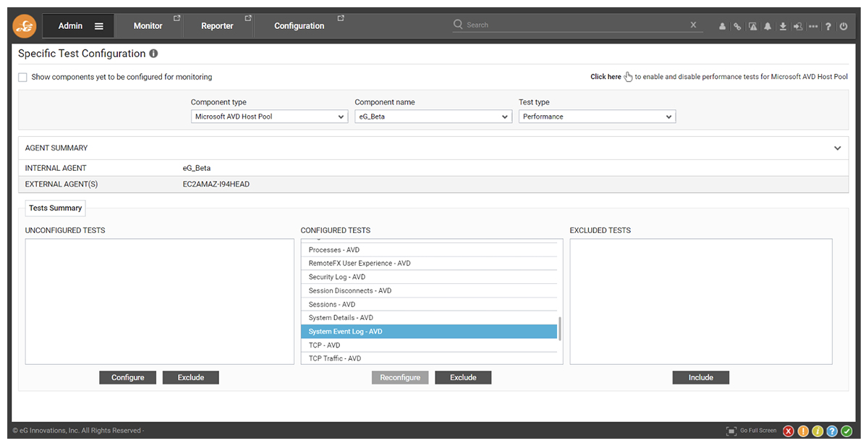The height and width of the screenshot is (446, 868).
Task: Click the notification bell icon
Action: click(767, 26)
